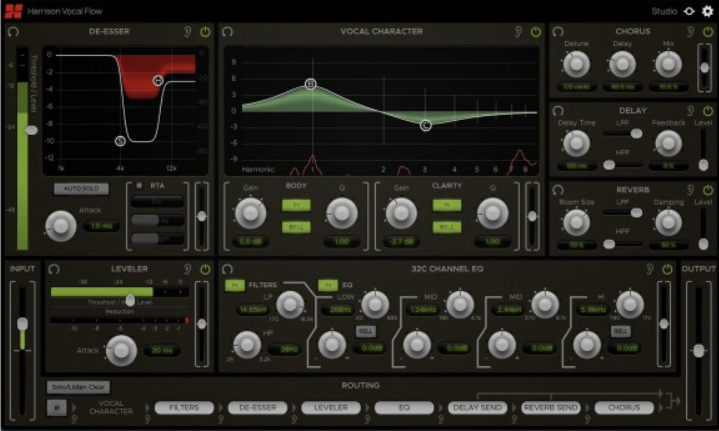Image resolution: width=719 pixels, height=431 pixels.
Task: Click the Chorus Detune knob
Action: pyautogui.click(x=576, y=64)
